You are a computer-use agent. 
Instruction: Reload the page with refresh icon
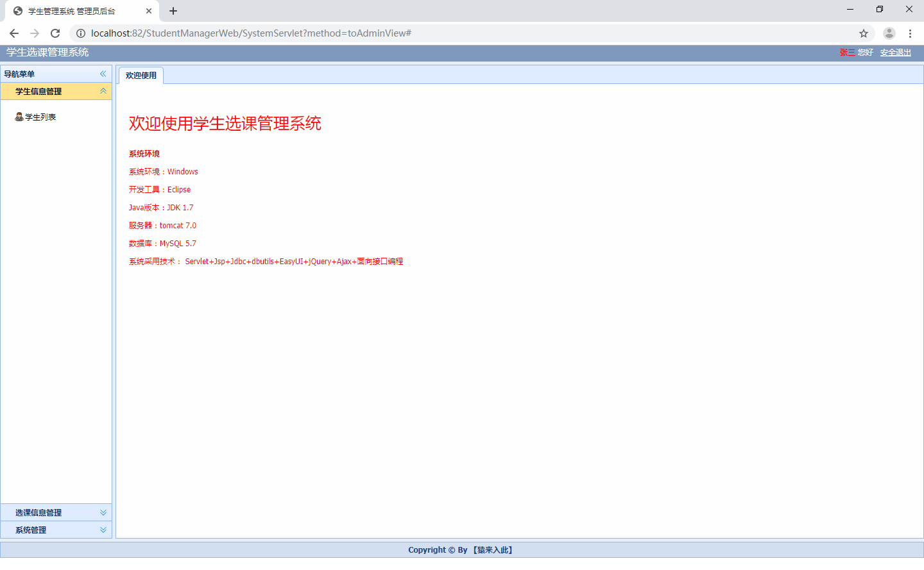pos(55,33)
